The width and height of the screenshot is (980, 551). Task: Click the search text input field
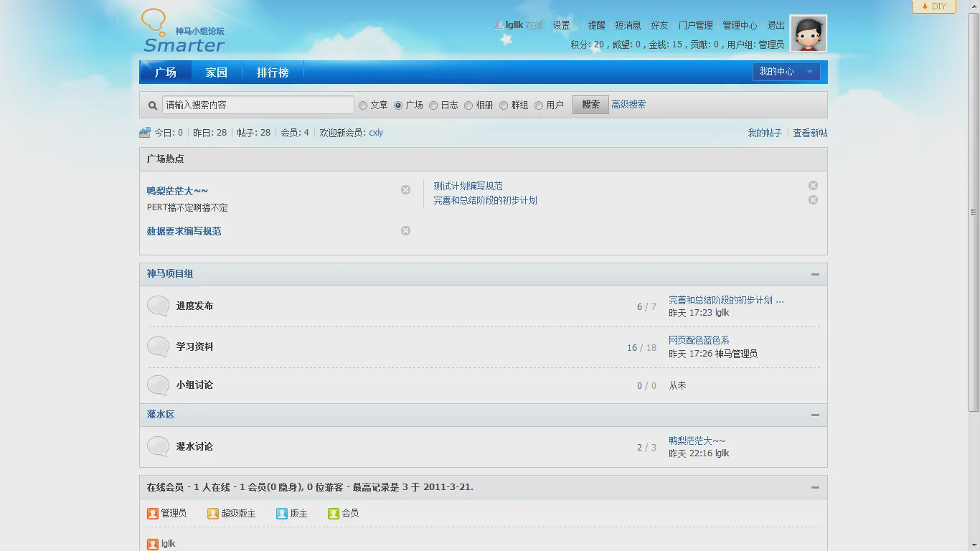click(258, 105)
